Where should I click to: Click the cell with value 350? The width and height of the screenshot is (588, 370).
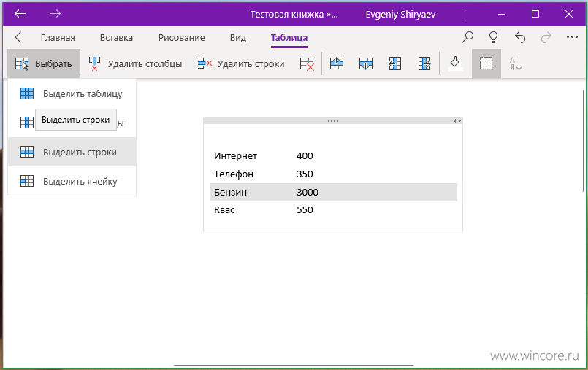pos(305,174)
